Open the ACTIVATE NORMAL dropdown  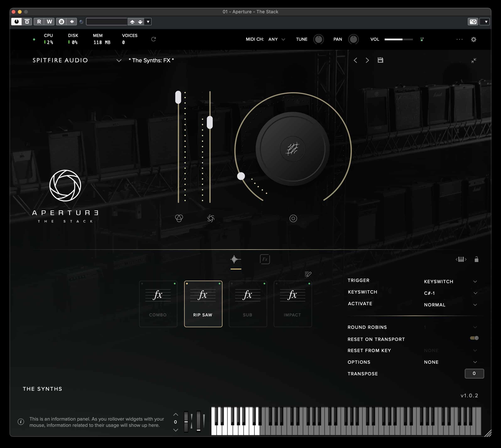451,305
